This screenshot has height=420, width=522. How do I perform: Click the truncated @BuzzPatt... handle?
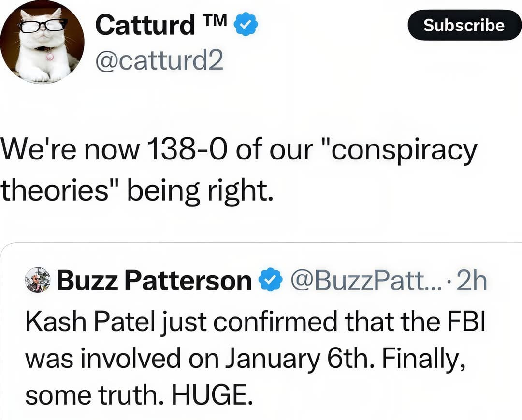coord(362,281)
